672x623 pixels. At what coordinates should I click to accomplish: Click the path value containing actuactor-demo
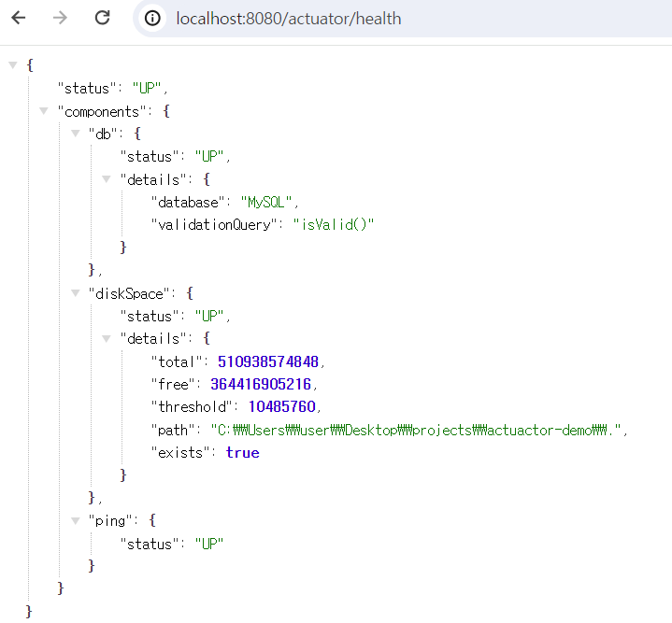pyautogui.click(x=416, y=430)
